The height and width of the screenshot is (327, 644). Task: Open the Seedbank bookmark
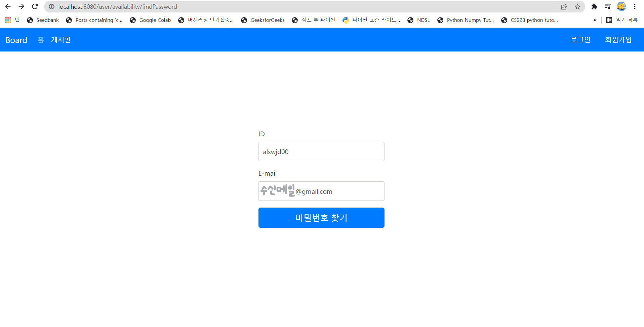43,20
